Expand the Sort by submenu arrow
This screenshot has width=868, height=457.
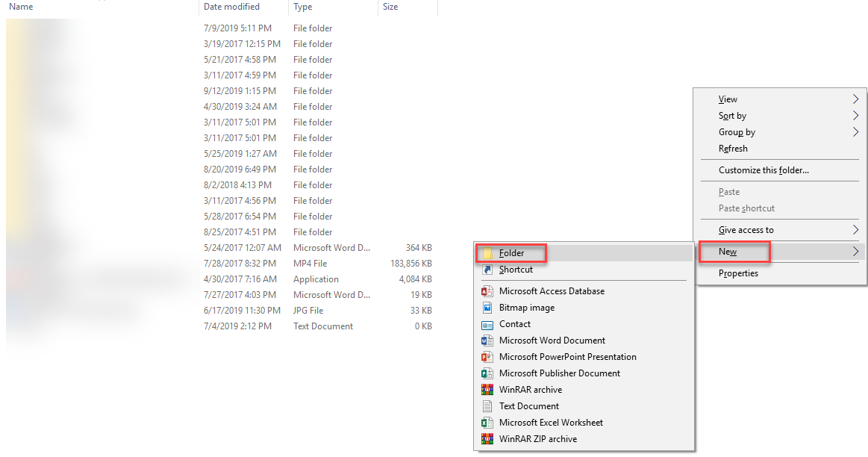(855, 116)
